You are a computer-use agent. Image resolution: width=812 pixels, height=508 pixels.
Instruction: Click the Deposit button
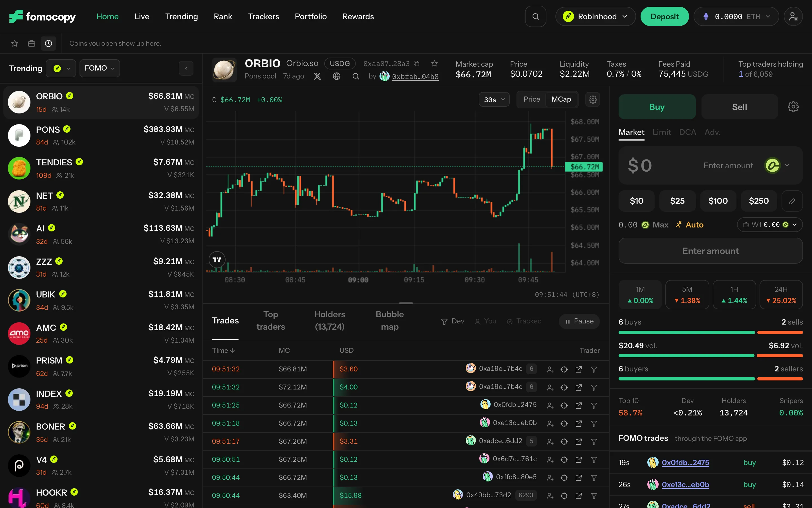click(664, 16)
